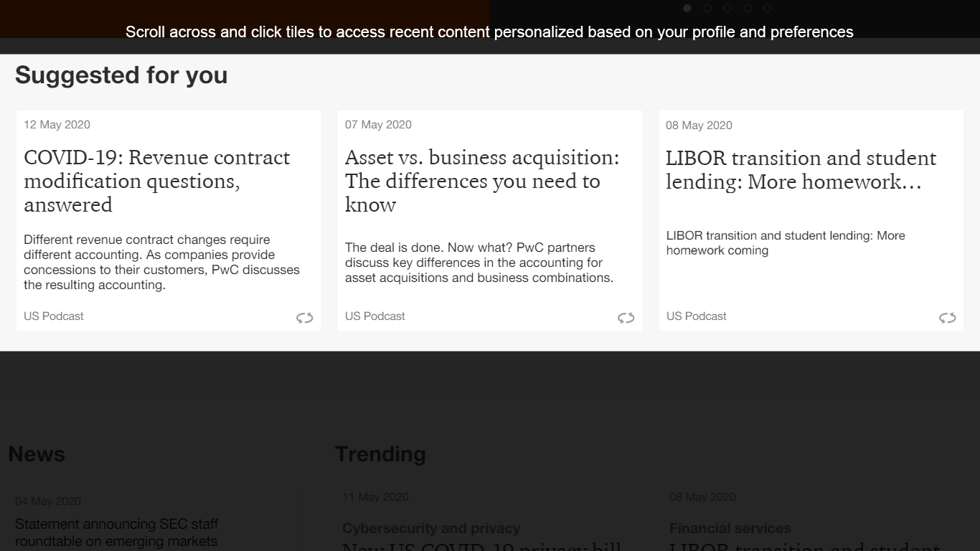Click 'The deal is done' summary text
The width and height of the screenshot is (980, 551).
[479, 263]
